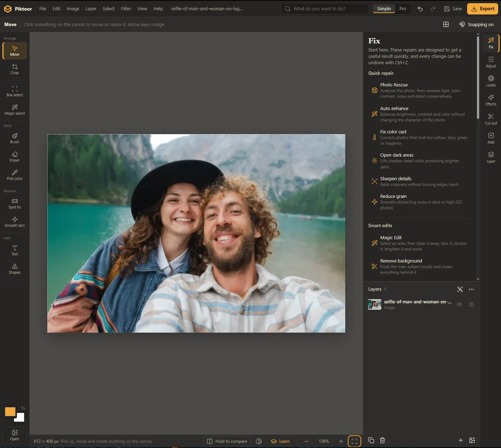Viewport: 501px width, 448px height.
Task: Open the File menu
Action: tap(43, 9)
